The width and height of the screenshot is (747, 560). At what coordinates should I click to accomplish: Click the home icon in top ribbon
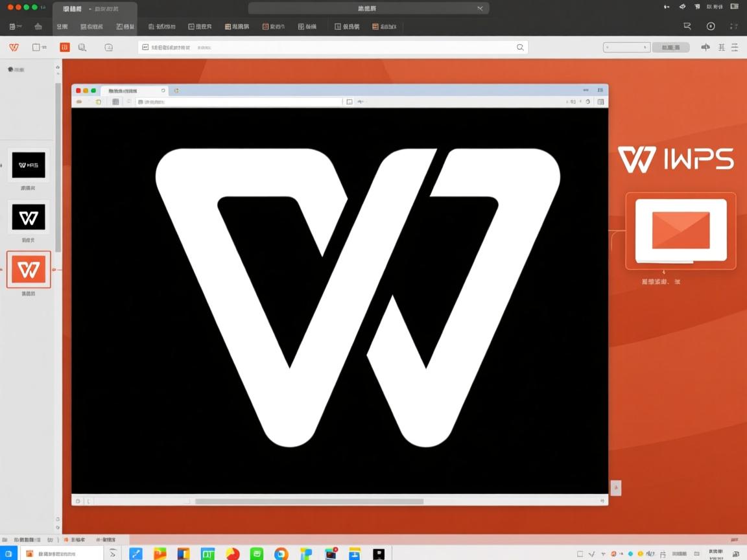38,27
